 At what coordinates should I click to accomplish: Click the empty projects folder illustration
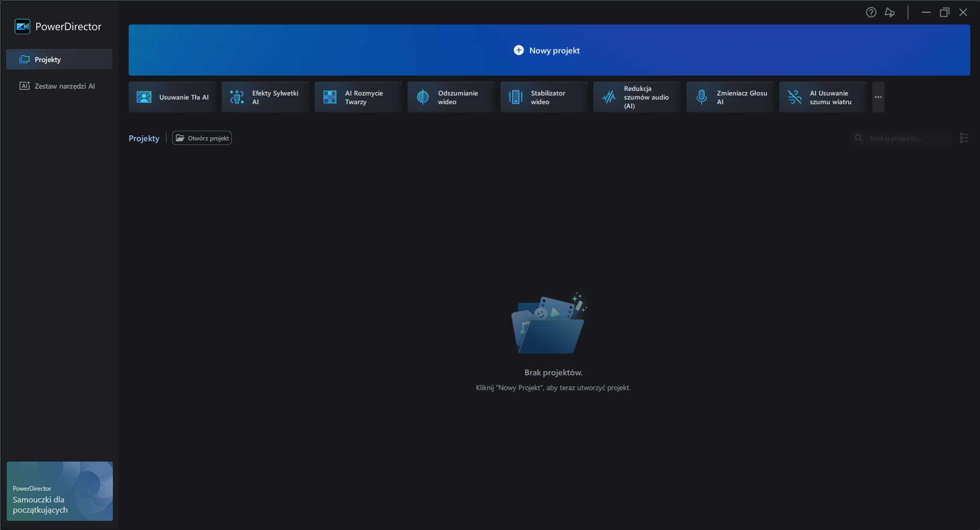click(549, 323)
